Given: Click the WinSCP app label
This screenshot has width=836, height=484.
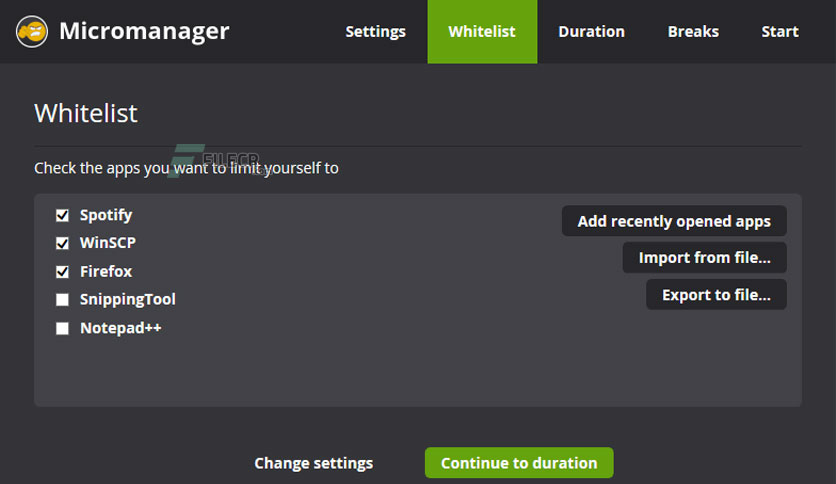Looking at the screenshot, I should coord(108,243).
